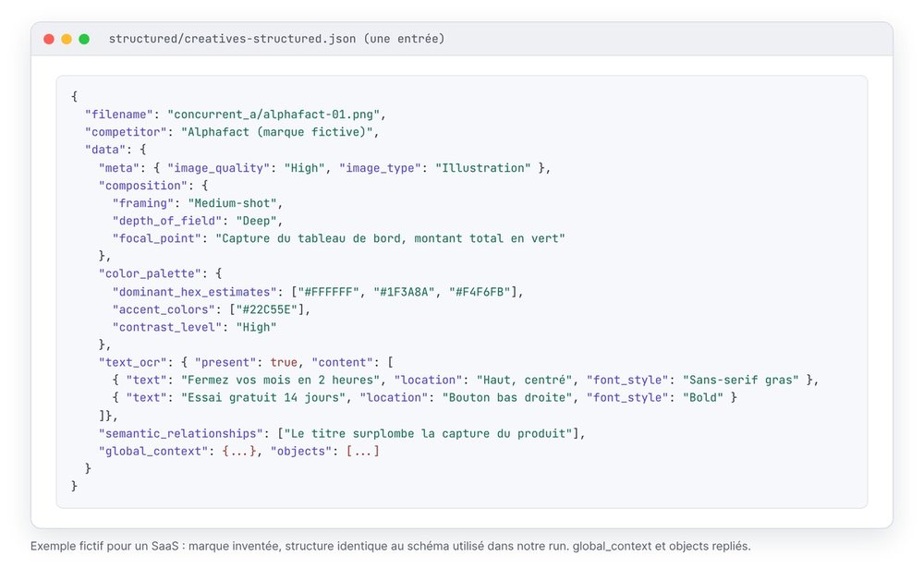Click the "Bouton bas droite" location value
The image size is (924, 568).
[507, 398]
